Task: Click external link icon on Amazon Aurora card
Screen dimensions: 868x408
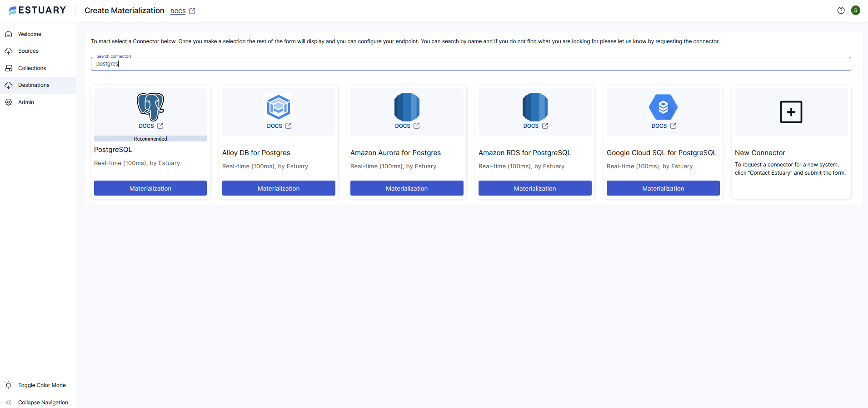Action: pyautogui.click(x=417, y=126)
